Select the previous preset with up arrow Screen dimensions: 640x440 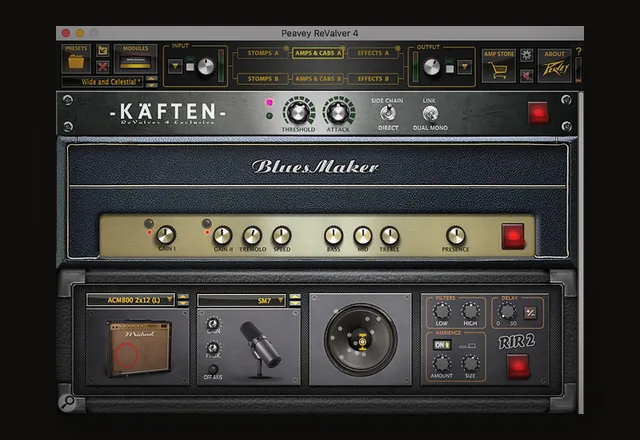(151, 79)
